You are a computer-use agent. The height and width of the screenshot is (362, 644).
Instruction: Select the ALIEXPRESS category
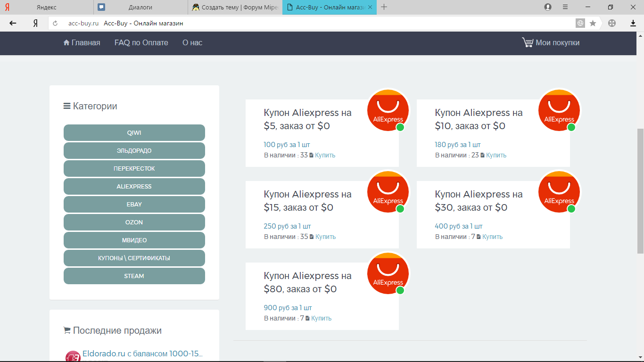click(134, 187)
